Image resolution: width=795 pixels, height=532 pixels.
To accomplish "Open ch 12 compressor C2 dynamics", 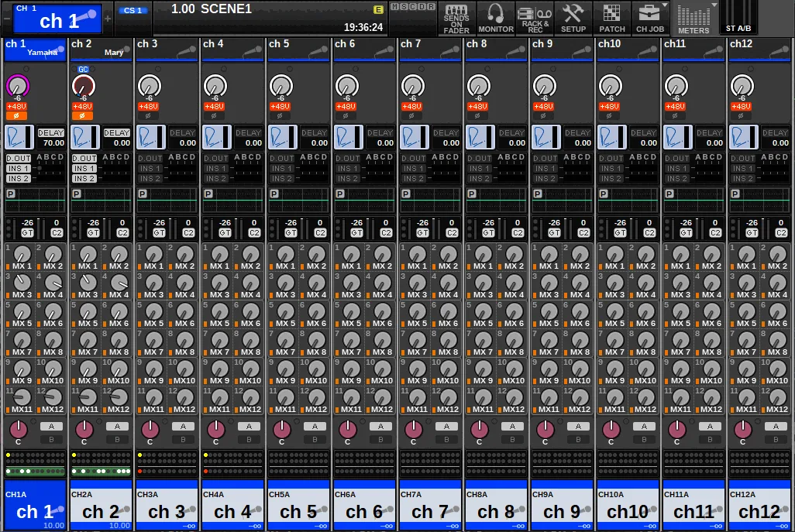I will pyautogui.click(x=781, y=232).
